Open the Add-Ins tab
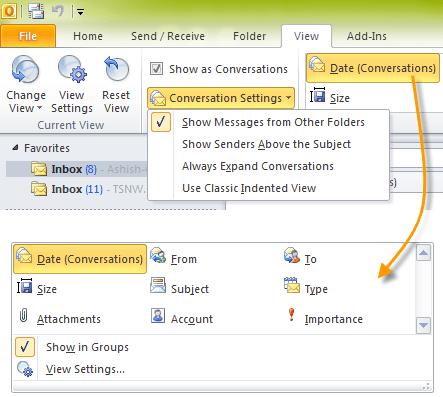 pos(367,36)
